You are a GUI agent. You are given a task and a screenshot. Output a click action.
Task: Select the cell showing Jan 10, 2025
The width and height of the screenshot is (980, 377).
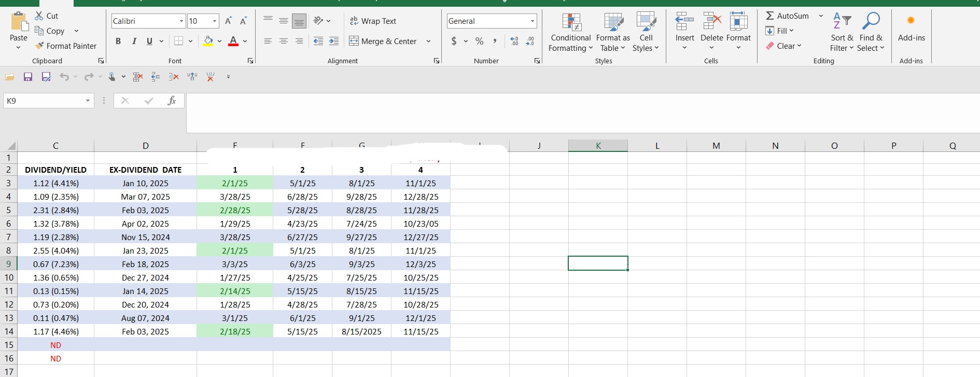(x=145, y=183)
